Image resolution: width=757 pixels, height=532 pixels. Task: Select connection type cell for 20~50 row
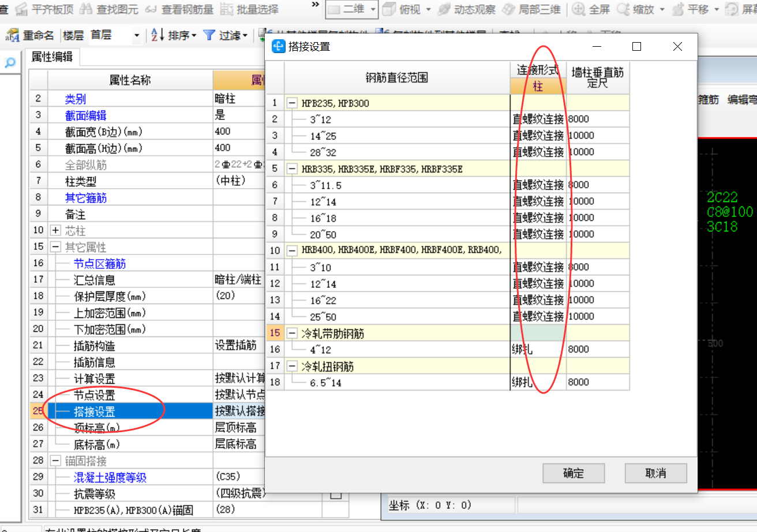tap(538, 234)
